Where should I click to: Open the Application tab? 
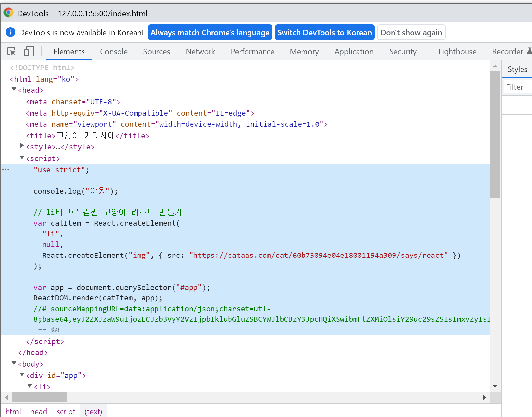click(354, 52)
